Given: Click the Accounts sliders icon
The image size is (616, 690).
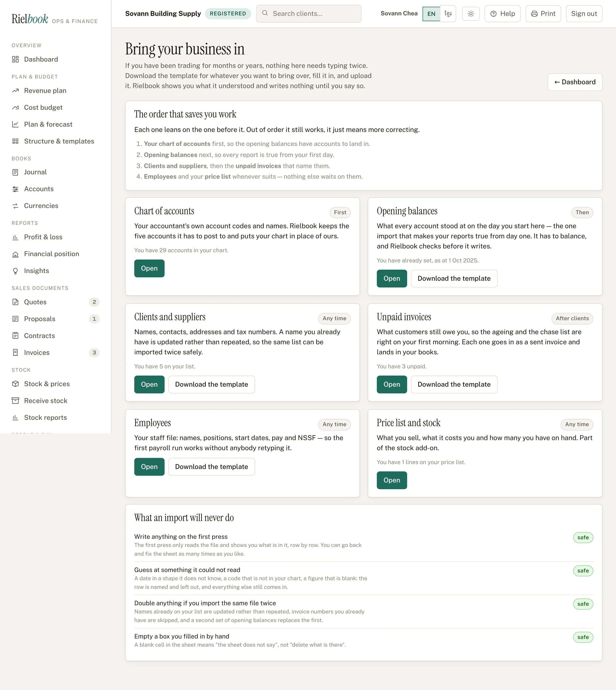Looking at the screenshot, I should [x=15, y=189].
